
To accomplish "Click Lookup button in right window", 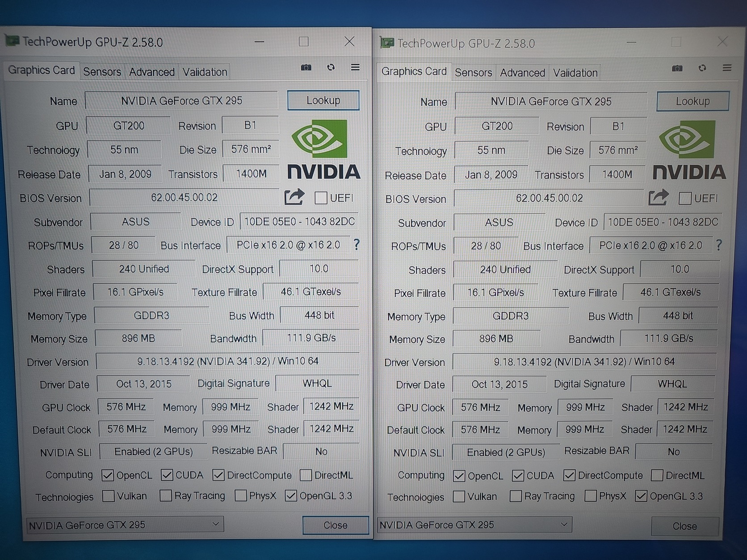I will (x=692, y=101).
